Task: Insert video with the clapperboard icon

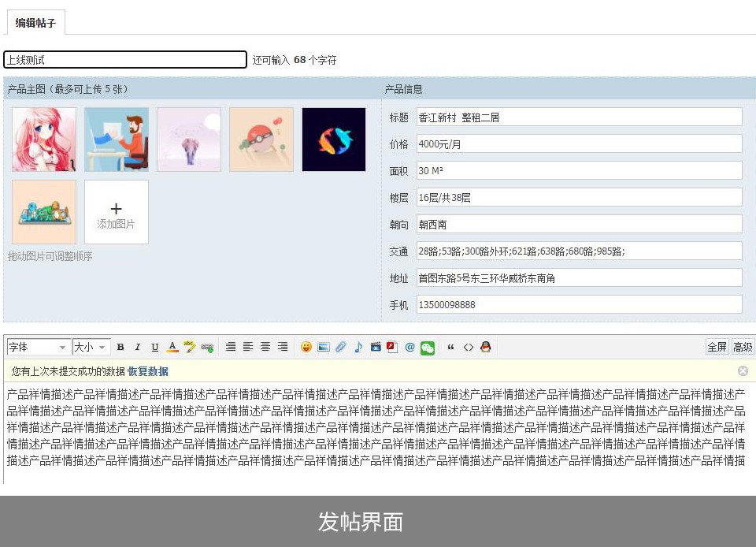Action: click(376, 347)
